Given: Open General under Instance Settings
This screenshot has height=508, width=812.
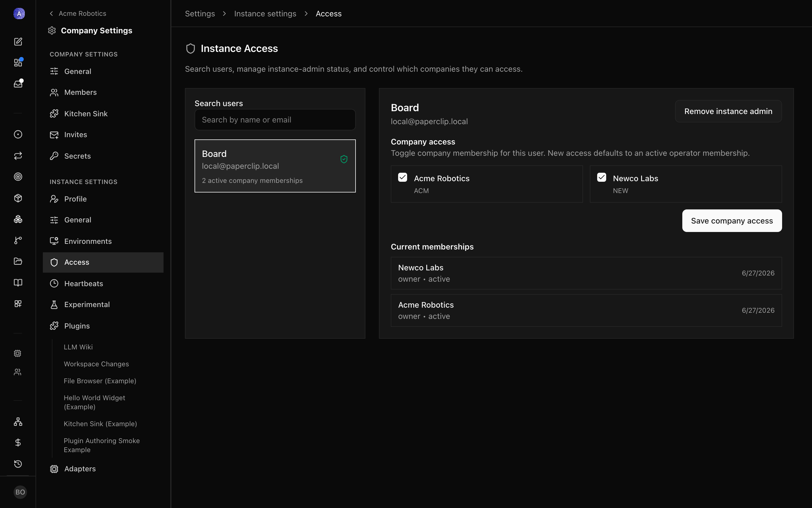Looking at the screenshot, I should point(103,220).
